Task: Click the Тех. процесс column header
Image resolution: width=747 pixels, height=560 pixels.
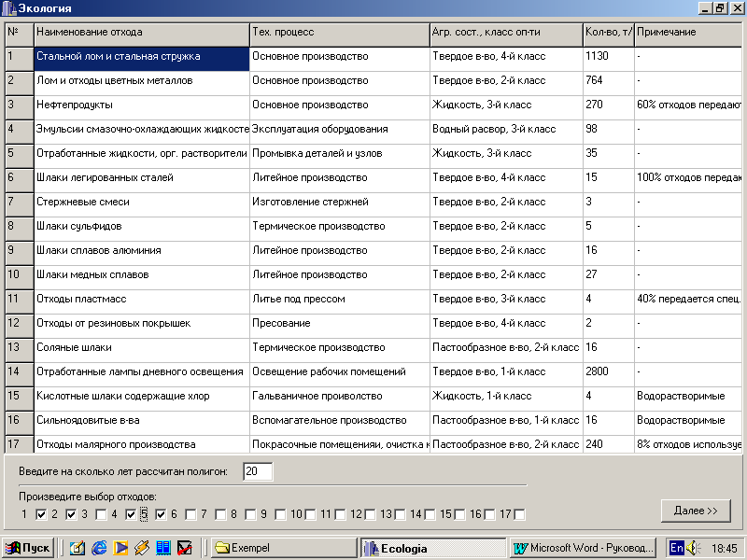Action: 340,35
